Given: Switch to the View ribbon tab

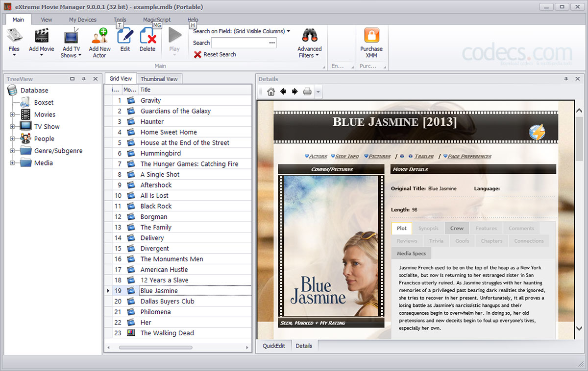Looking at the screenshot, I should (47, 20).
